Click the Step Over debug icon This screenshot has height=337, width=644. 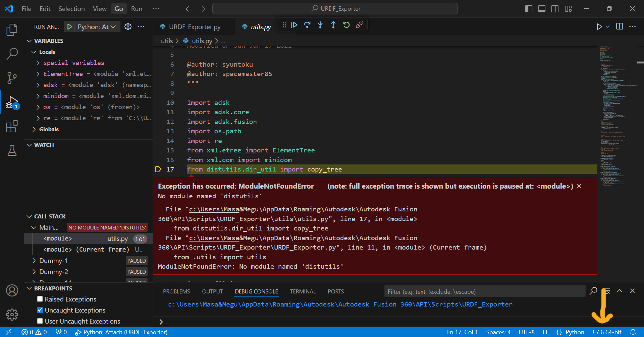pyautogui.click(x=307, y=25)
